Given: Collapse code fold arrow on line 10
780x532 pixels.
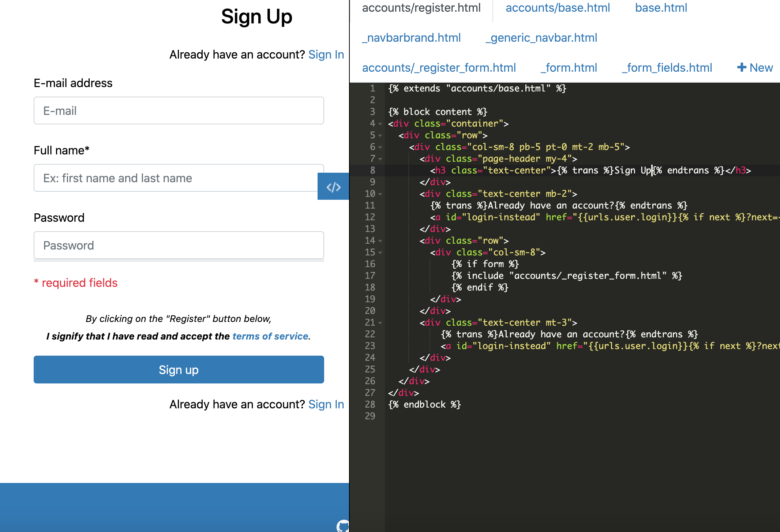Looking at the screenshot, I should (x=380, y=194).
